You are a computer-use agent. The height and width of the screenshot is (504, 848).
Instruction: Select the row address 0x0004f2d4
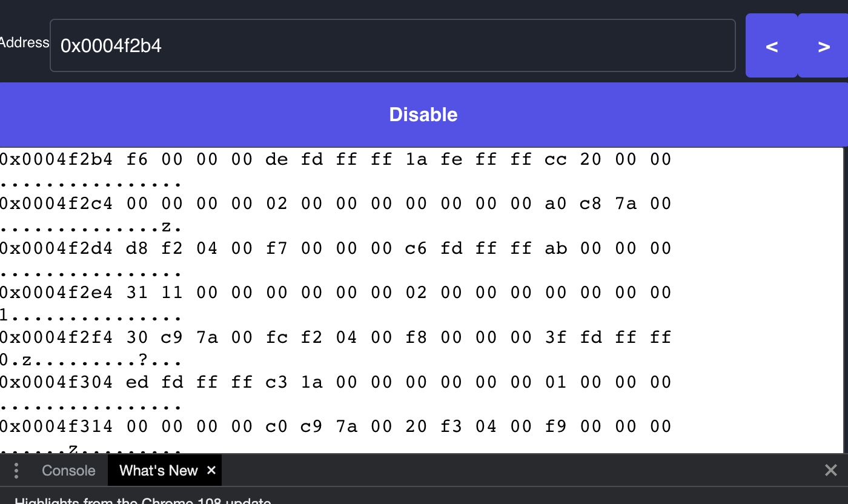(x=56, y=248)
